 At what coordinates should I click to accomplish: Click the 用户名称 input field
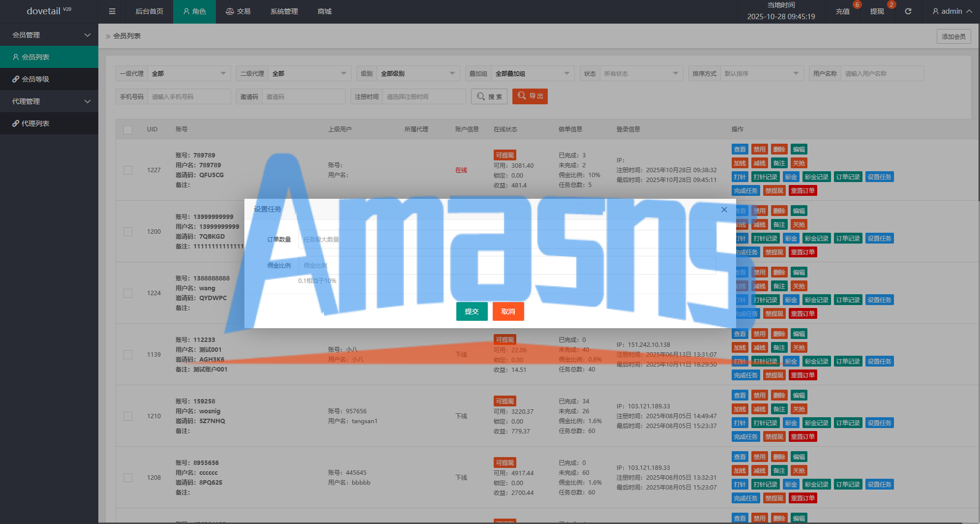pos(883,73)
